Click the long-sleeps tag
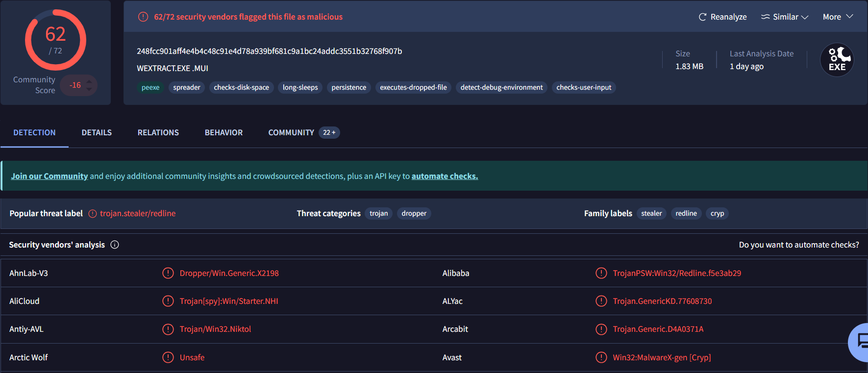Viewport: 868px width, 373px height. point(300,87)
